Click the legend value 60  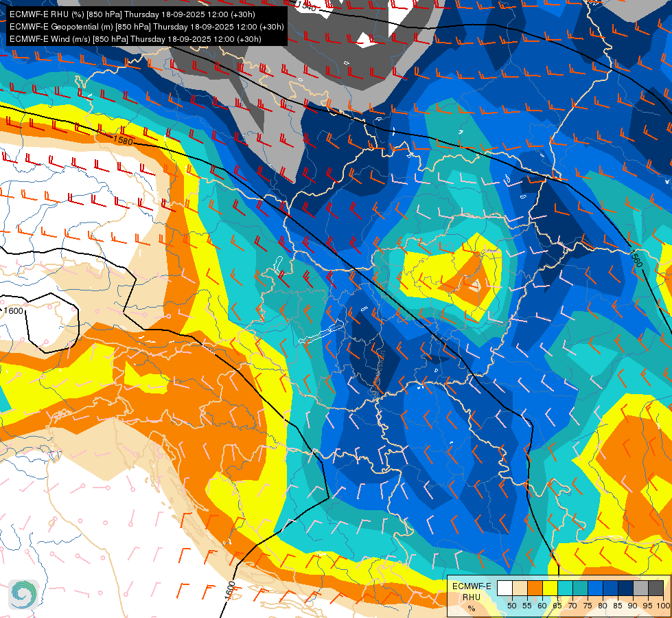(x=542, y=606)
